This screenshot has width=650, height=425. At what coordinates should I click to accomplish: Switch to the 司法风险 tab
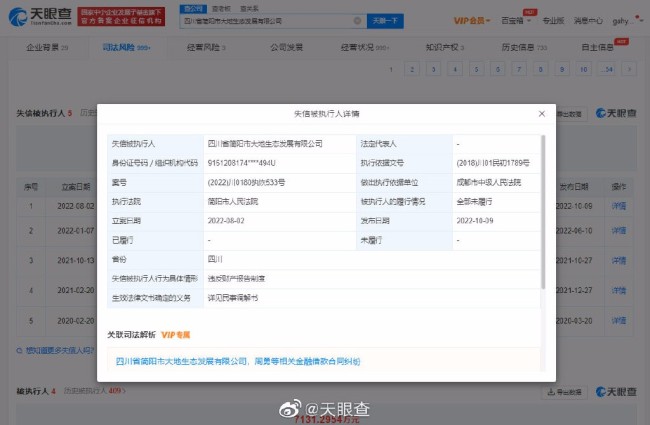tap(126, 48)
